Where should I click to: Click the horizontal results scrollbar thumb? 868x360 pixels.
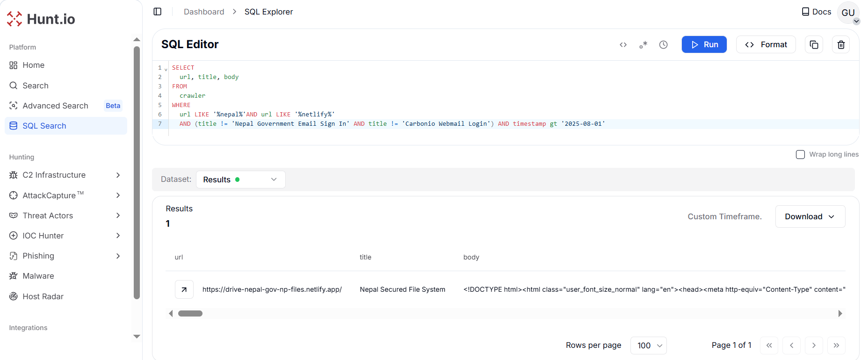190,313
